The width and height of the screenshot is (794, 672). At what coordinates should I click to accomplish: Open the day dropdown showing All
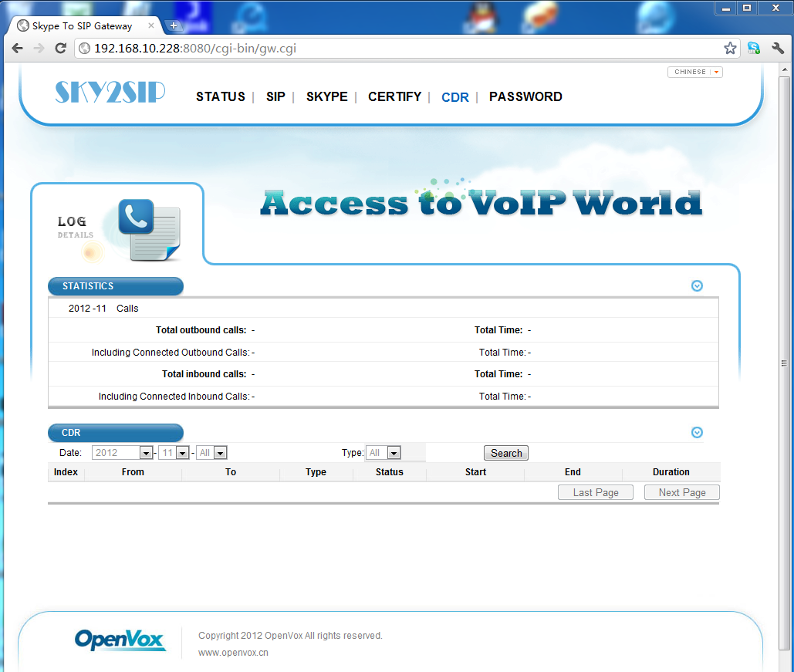tap(211, 453)
